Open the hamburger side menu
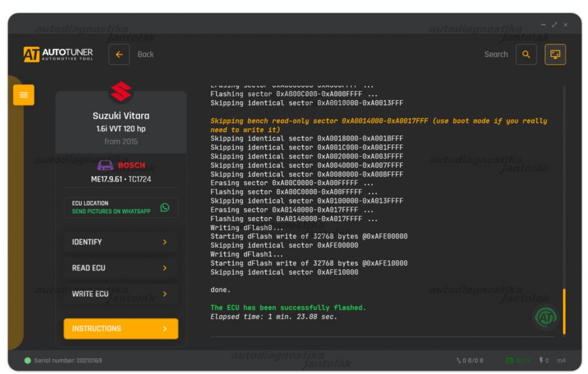 coord(24,95)
